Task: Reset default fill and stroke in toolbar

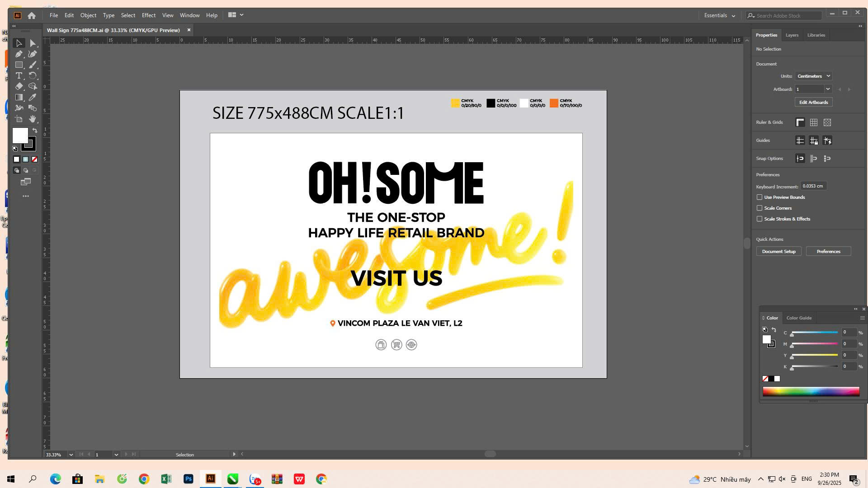Action: (15, 149)
